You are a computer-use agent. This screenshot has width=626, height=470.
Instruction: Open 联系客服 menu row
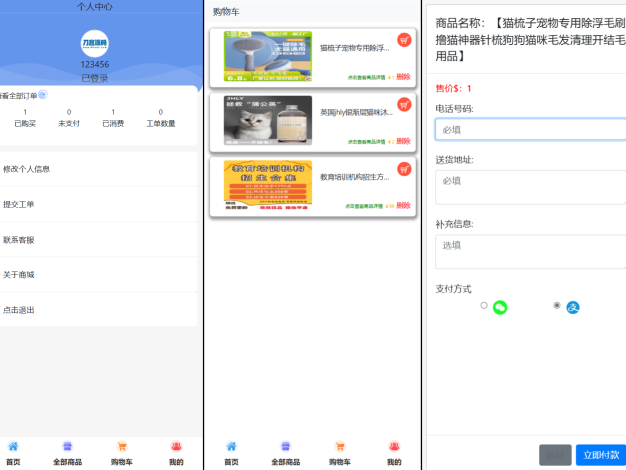click(98, 240)
